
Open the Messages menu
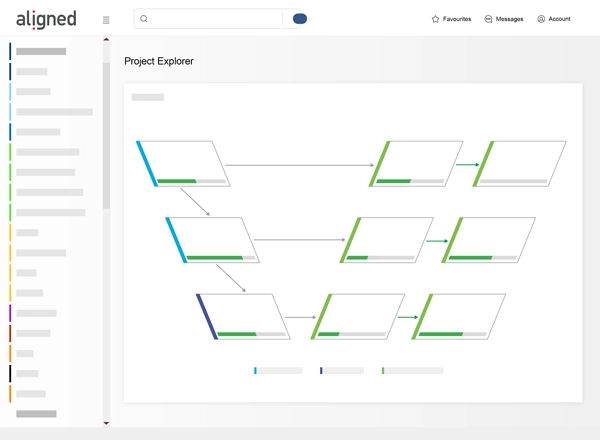pyautogui.click(x=510, y=19)
